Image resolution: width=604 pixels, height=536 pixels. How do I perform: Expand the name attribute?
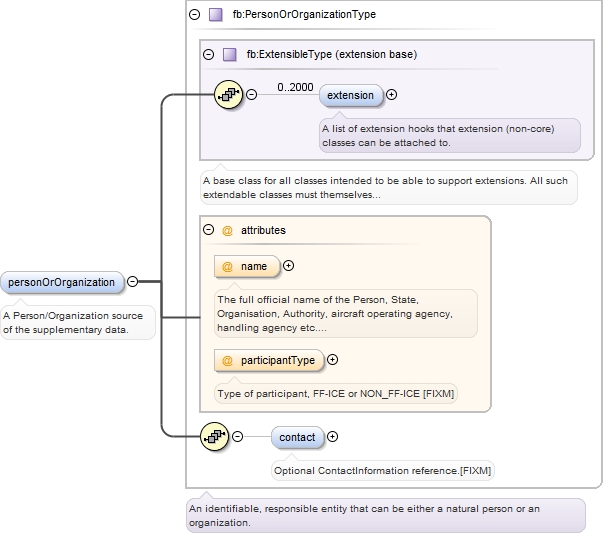[289, 266]
